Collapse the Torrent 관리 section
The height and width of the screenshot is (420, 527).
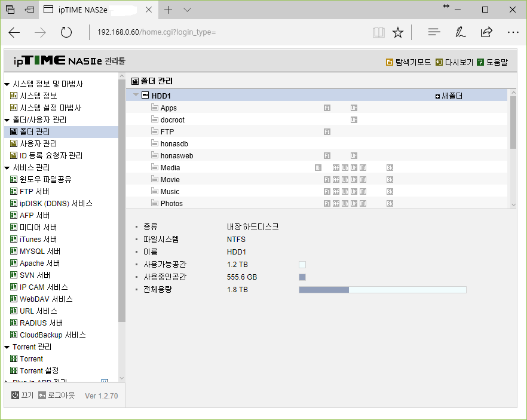[x=7, y=347]
